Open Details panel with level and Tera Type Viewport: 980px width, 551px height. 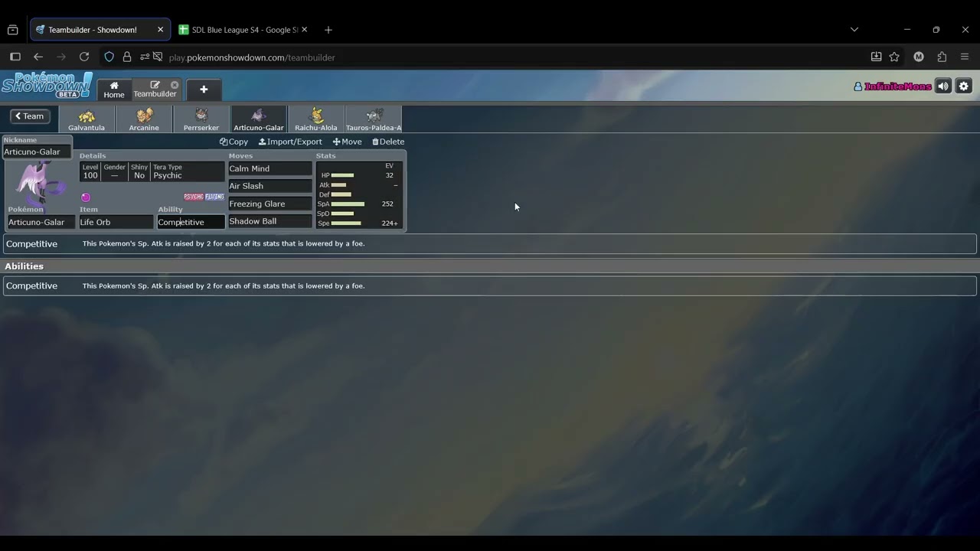click(x=152, y=171)
